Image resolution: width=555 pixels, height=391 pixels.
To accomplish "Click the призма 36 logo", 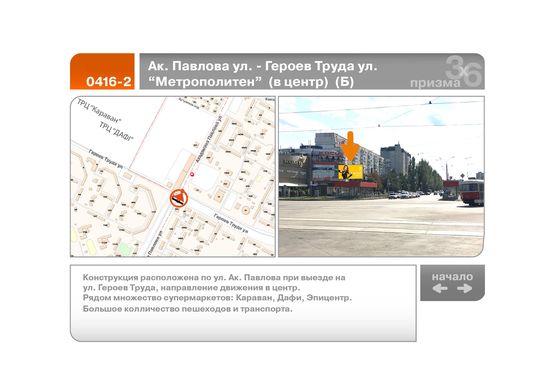I will 446,72.
